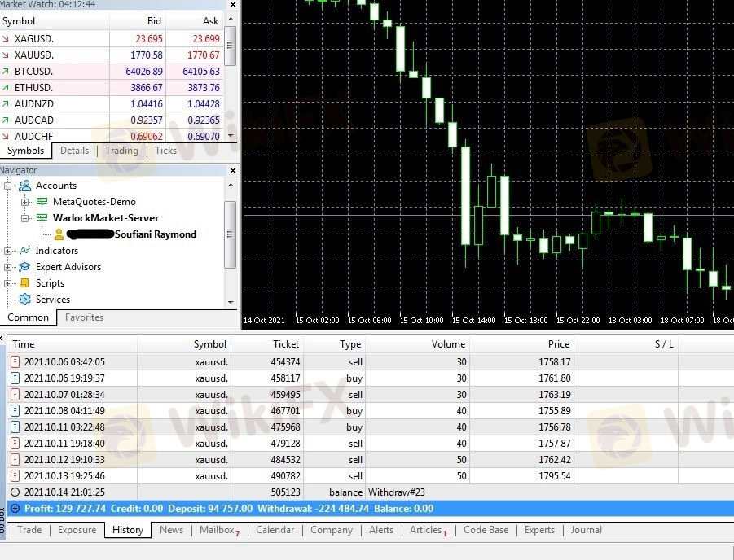Open the Mailbox tab

pyautogui.click(x=218, y=530)
